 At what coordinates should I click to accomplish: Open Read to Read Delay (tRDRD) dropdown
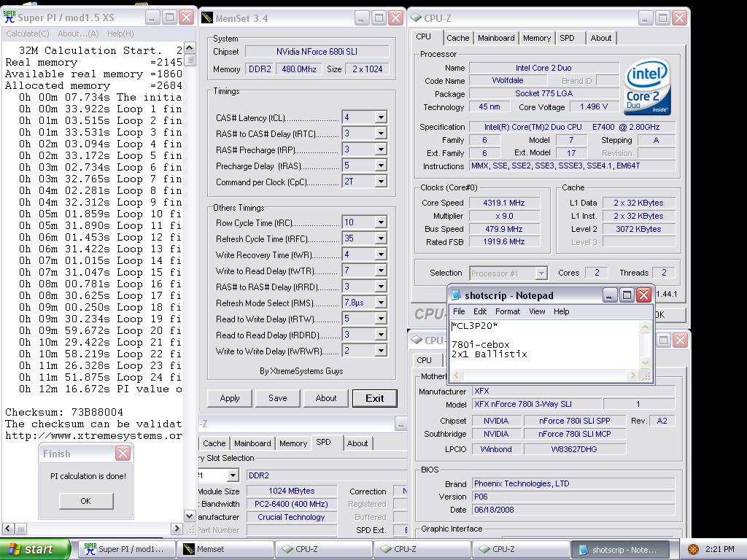(381, 335)
